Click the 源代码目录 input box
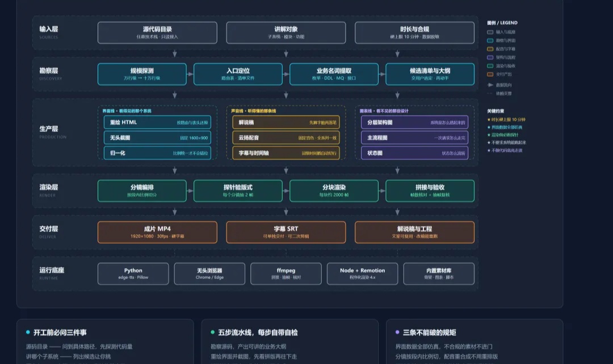 157,32
